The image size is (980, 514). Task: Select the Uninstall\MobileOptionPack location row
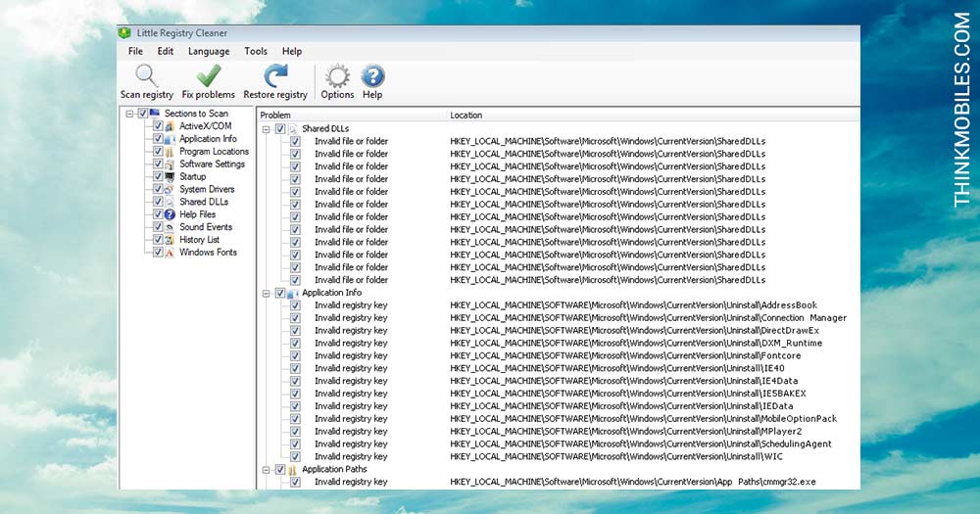click(643, 418)
